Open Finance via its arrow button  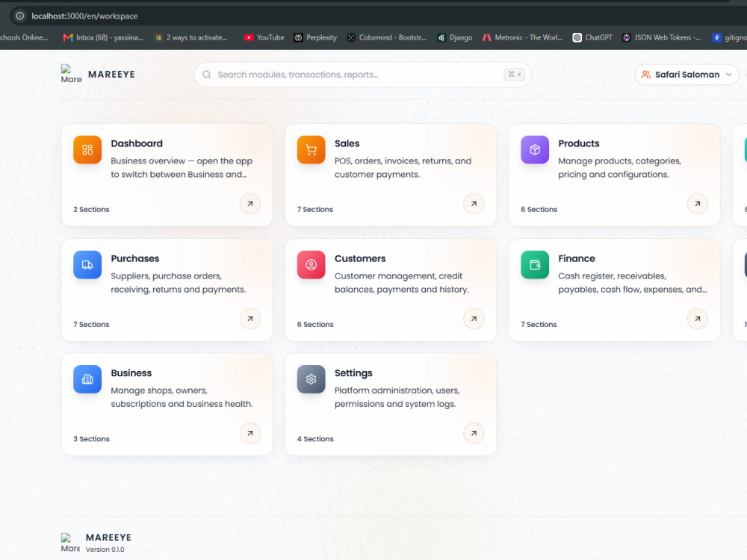point(698,319)
